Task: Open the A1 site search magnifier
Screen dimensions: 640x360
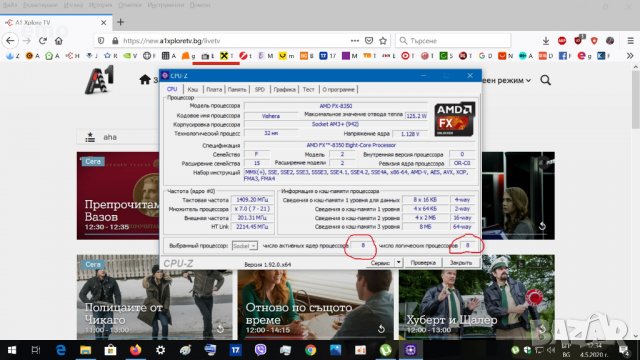Action: pos(546,80)
